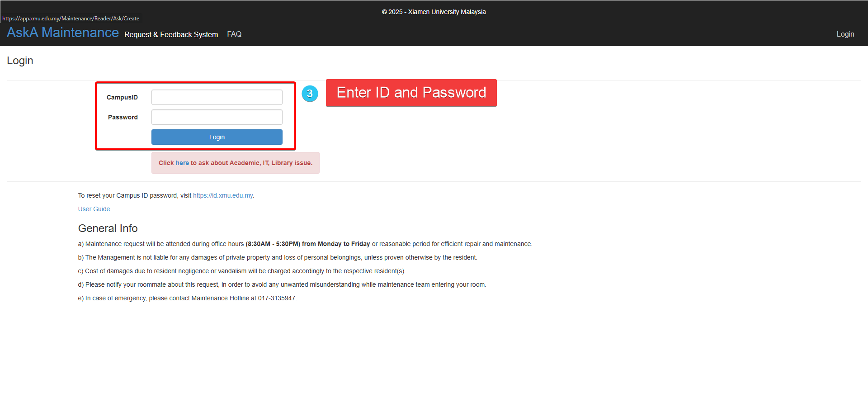Screen dimensions: 868x412
Task: Click the red Enter ID and Password banner
Action: pyautogui.click(x=411, y=93)
